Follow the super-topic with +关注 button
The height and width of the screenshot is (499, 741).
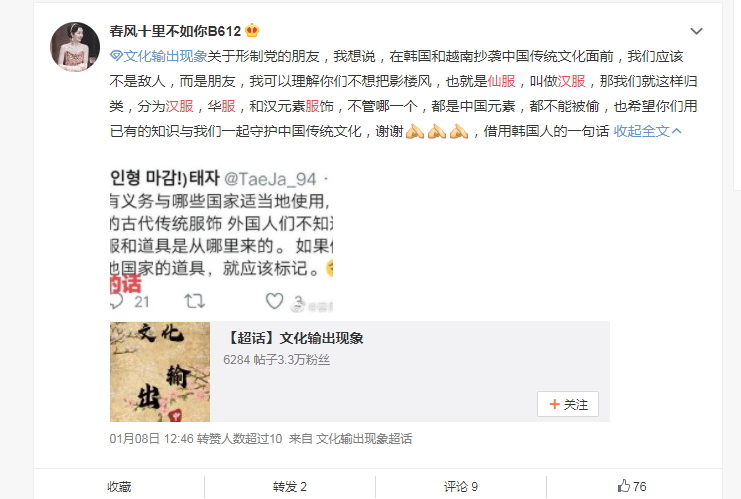[x=568, y=404]
